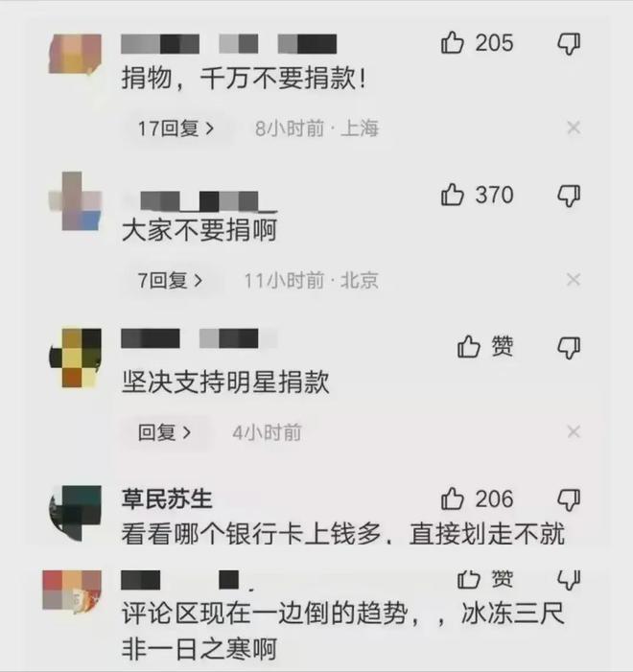
Task: Like the '大家不要捐啊' comment
Action: (x=453, y=195)
